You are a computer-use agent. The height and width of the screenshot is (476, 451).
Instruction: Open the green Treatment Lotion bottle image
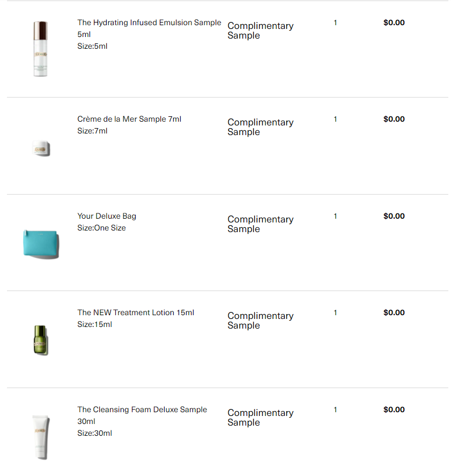[x=41, y=340]
